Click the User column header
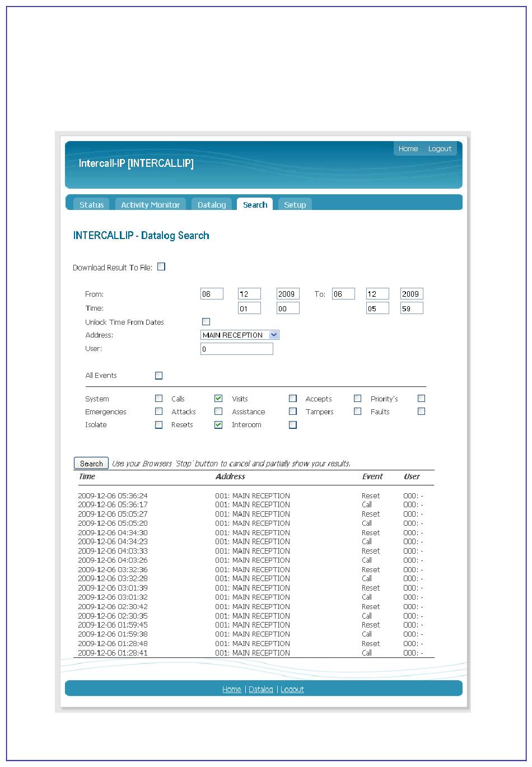This screenshot has width=532, height=767. 412,477
